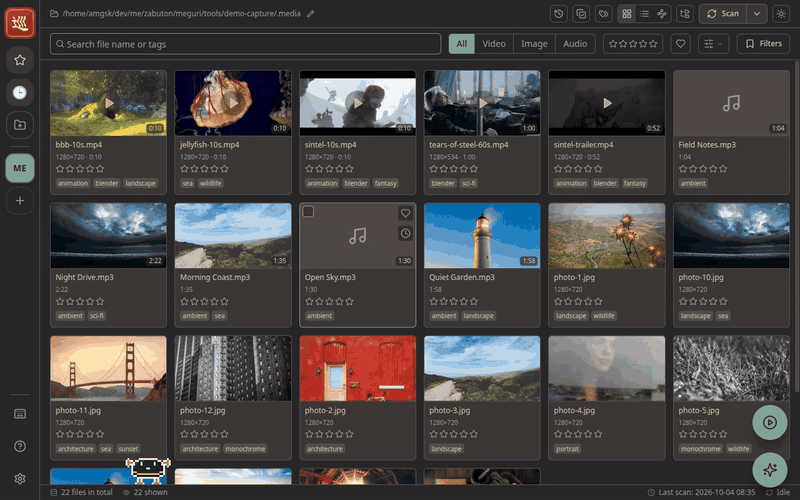This screenshot has height=500, width=800.
Task: Switch to graph view icon
Action: click(x=662, y=14)
